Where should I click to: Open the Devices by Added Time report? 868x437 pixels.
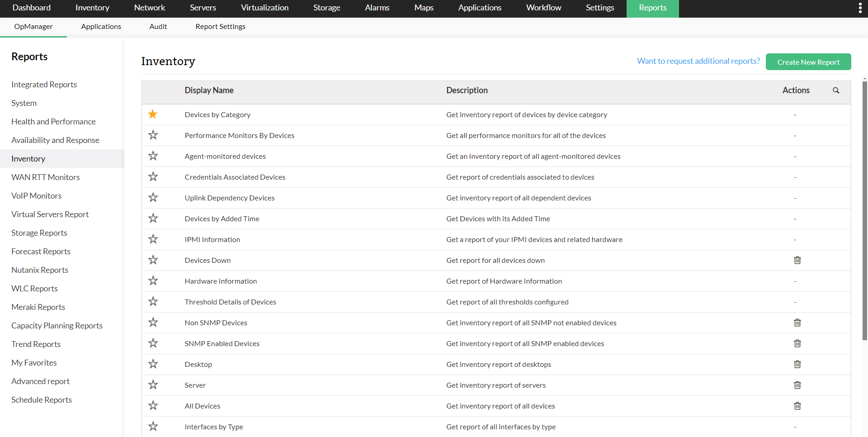222,218
